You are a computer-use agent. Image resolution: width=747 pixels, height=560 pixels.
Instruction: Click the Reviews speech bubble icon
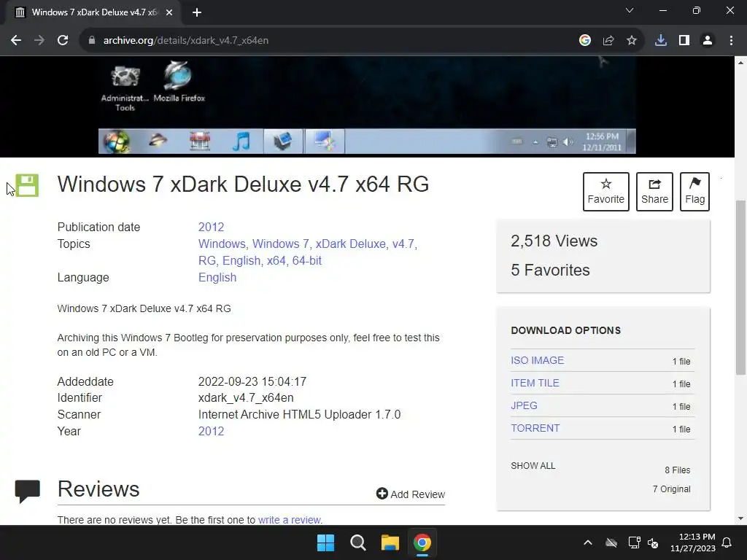(27, 491)
